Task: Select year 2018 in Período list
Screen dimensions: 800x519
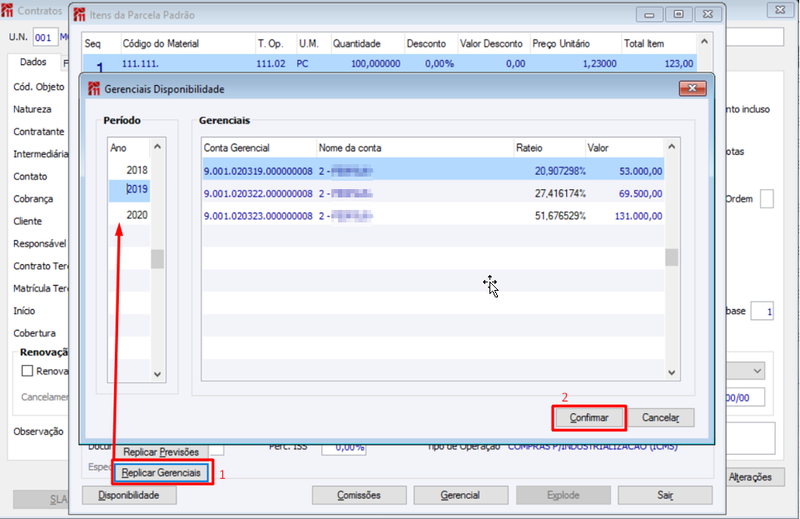Action: (x=129, y=170)
